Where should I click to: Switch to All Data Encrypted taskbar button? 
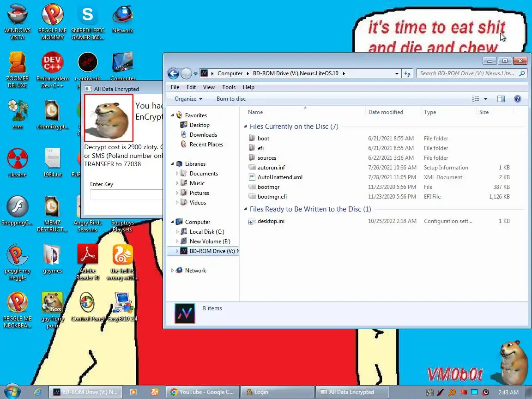[x=352, y=392]
